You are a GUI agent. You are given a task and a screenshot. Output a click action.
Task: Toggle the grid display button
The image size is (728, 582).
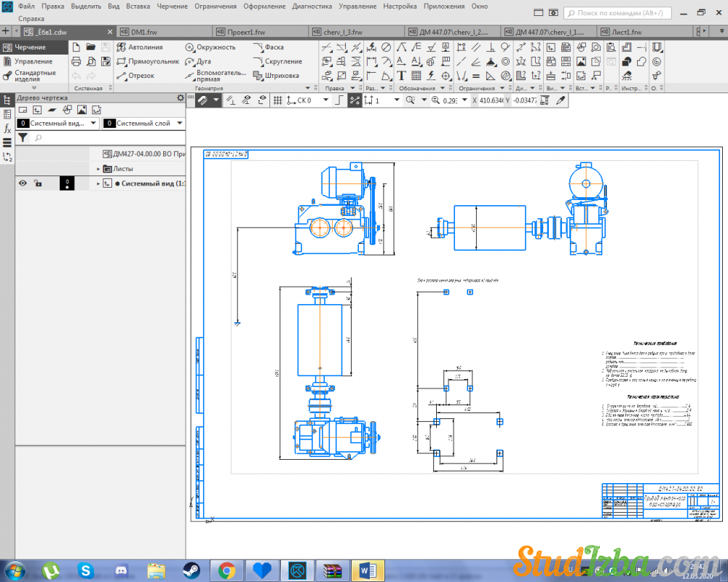coord(277,100)
